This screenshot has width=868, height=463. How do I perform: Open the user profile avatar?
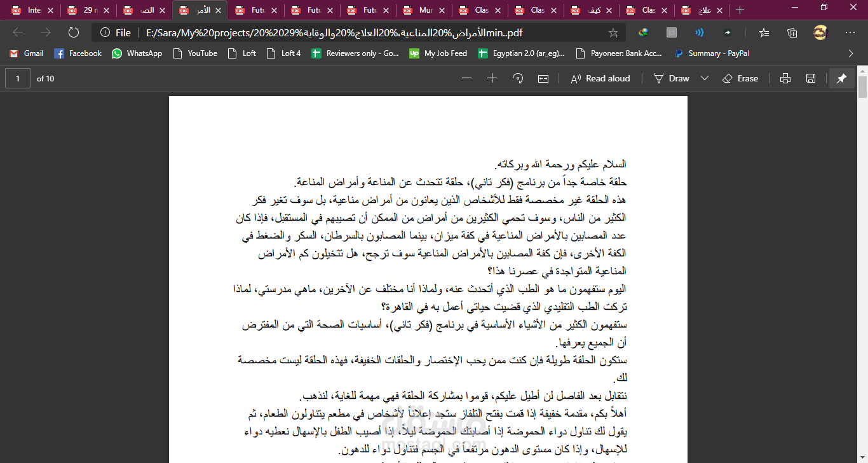click(820, 32)
